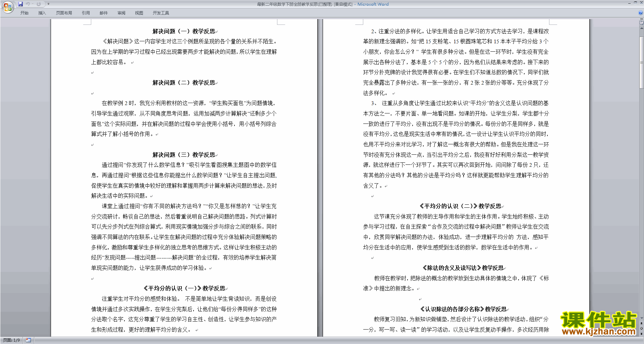Redo using the quick access toolbar arrow
This screenshot has height=344, width=644.
[x=39, y=4]
